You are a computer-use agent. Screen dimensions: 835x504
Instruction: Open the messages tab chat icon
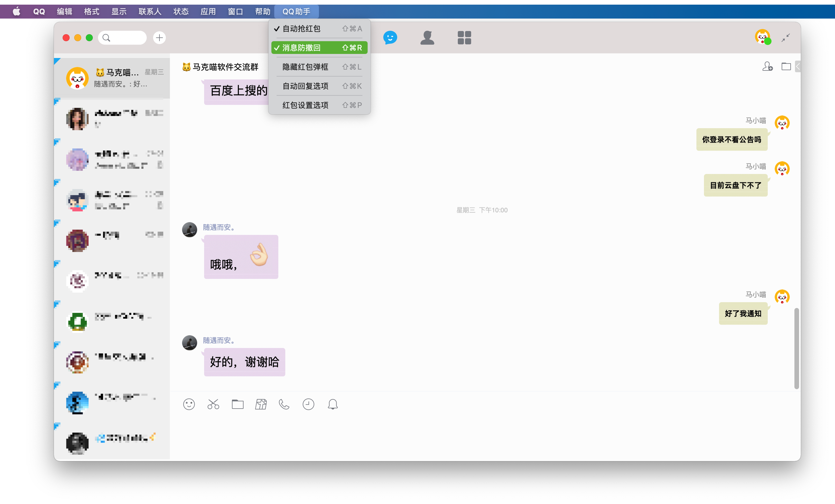[x=390, y=37]
